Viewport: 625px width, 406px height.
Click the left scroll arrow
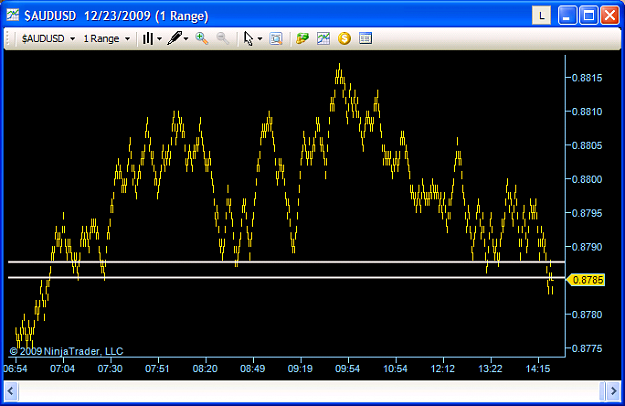(x=11, y=391)
